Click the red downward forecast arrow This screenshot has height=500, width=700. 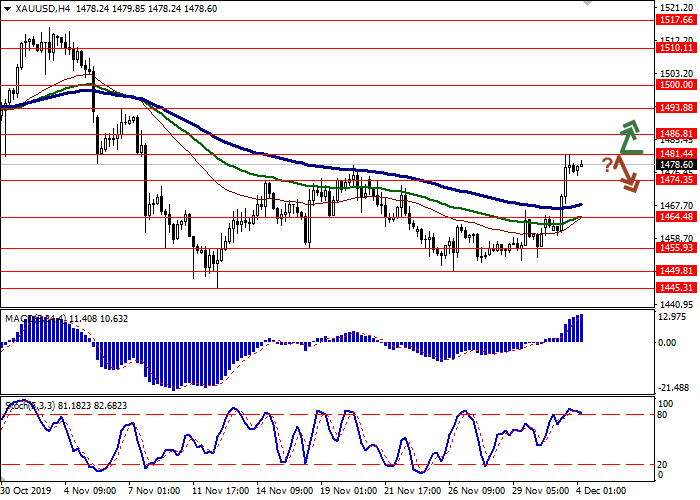(628, 176)
